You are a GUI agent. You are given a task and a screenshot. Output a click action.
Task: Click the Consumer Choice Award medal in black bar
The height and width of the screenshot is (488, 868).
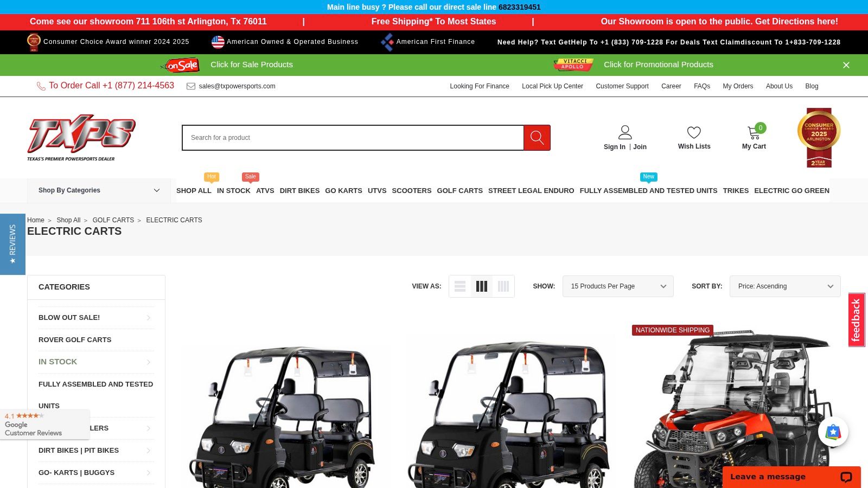point(34,42)
